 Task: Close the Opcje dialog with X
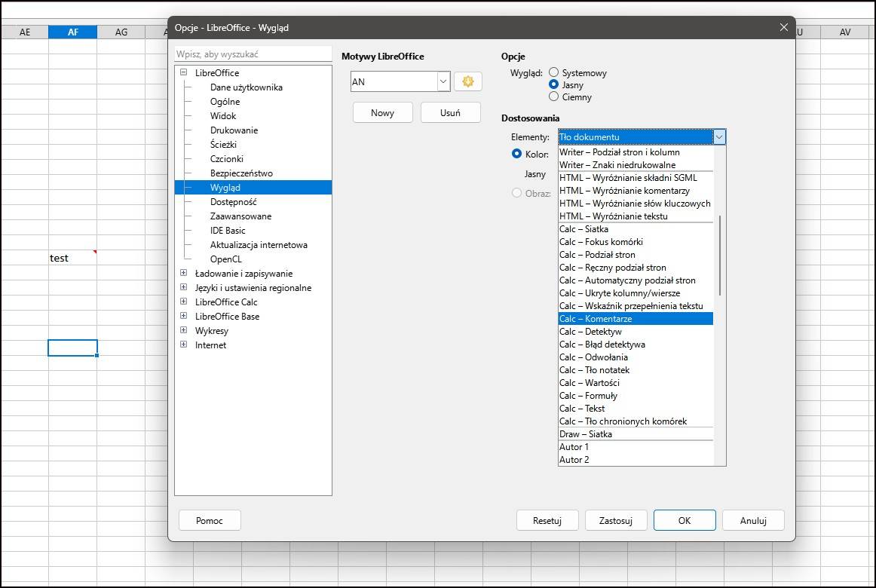tap(784, 27)
